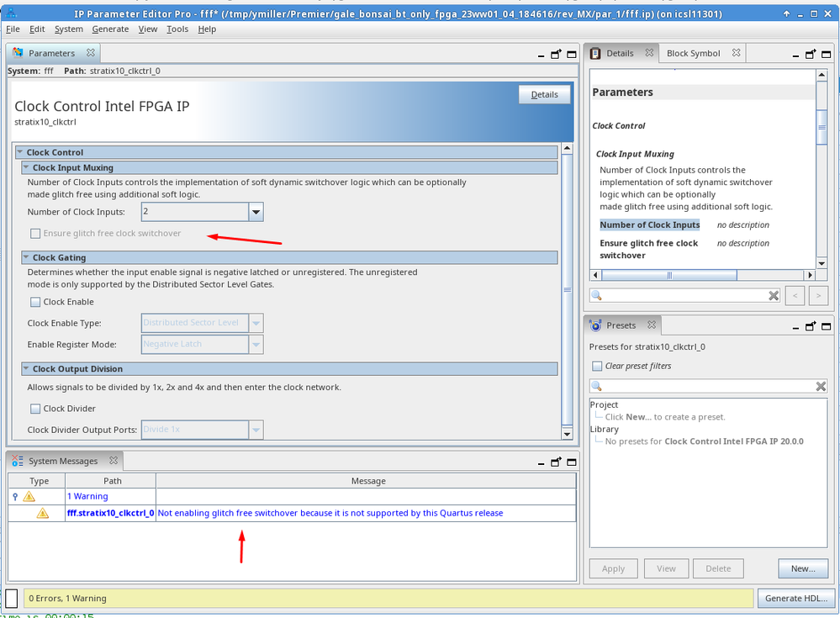The image size is (840, 618).
Task: Click the View preset button
Action: click(666, 568)
